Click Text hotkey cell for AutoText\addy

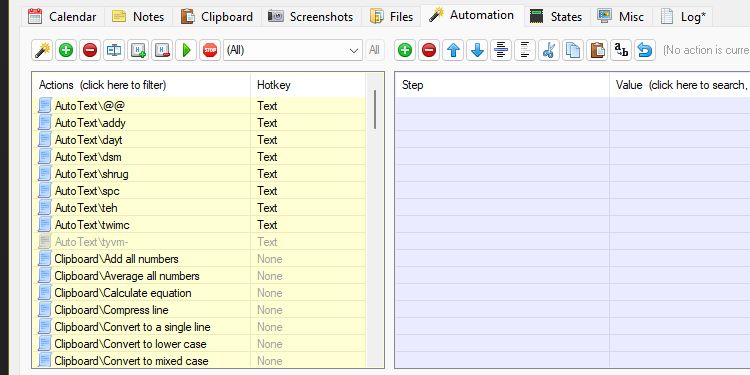pos(308,123)
